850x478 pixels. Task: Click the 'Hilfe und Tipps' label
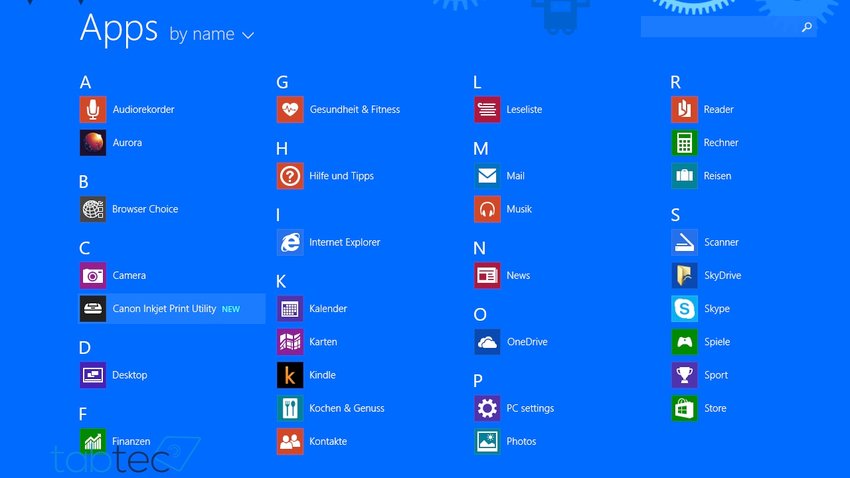(342, 176)
